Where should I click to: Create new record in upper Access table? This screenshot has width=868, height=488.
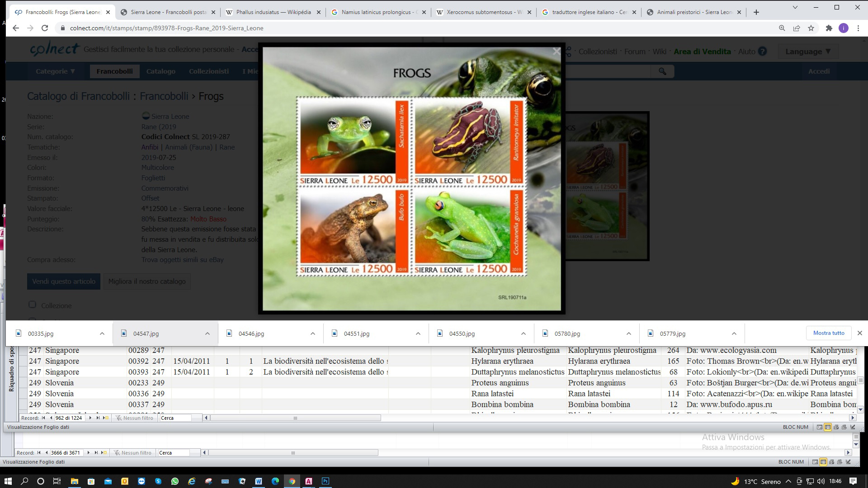[106, 418]
